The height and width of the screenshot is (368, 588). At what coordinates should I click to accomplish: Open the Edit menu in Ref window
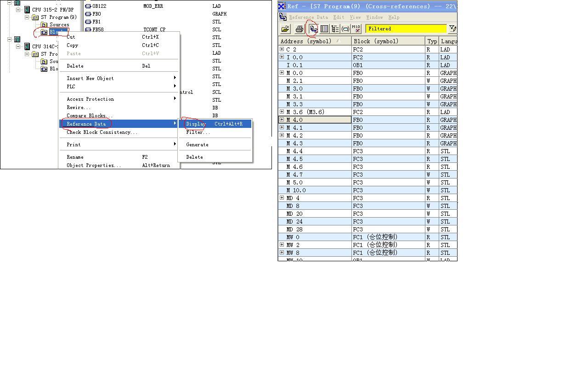[x=339, y=17]
